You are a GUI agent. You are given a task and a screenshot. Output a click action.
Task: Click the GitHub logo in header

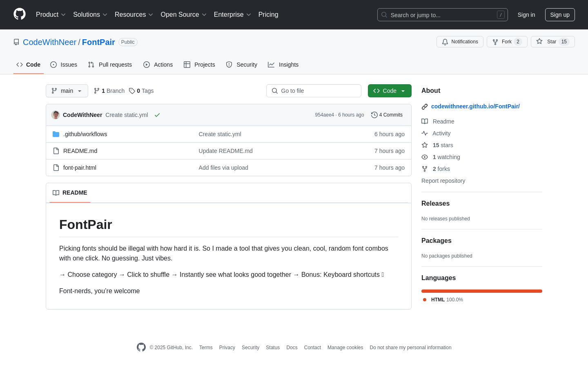(x=20, y=14)
